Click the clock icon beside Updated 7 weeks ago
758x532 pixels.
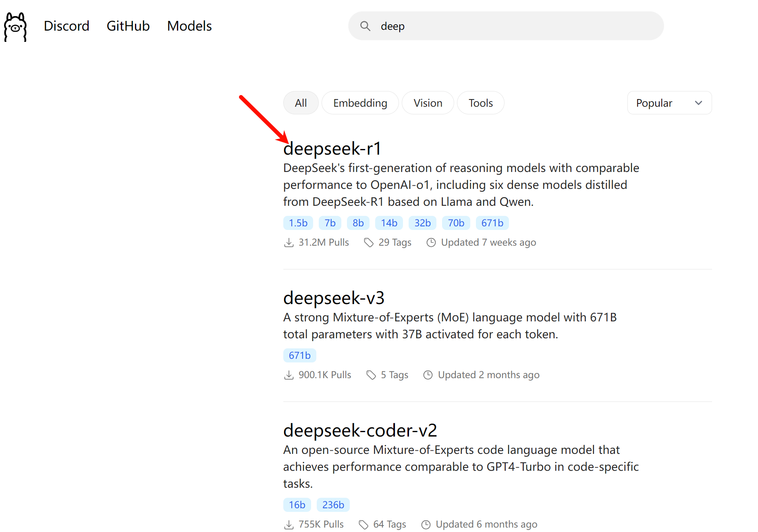point(431,242)
